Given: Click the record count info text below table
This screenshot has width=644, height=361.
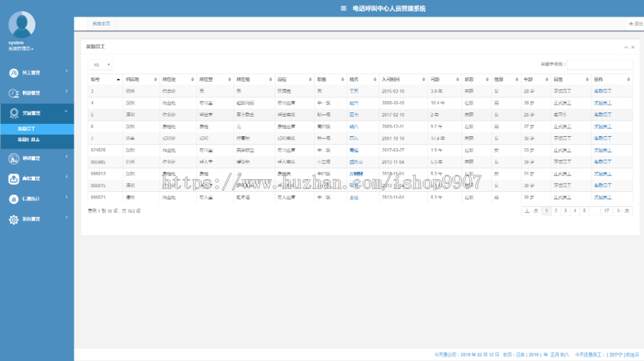Looking at the screenshot, I should [114, 211].
